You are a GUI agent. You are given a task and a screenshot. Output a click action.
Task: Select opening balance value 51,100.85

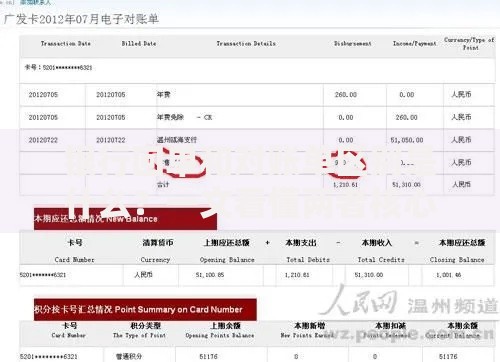tap(210, 275)
